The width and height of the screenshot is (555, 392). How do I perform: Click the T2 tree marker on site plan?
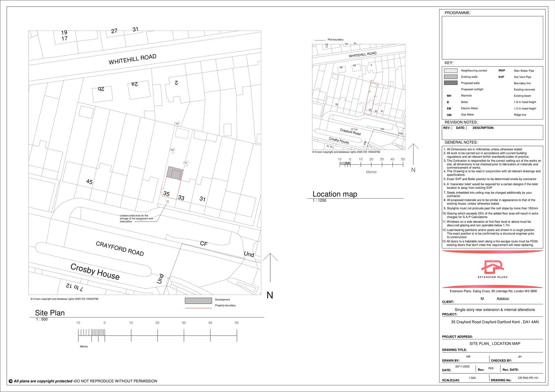(172, 150)
